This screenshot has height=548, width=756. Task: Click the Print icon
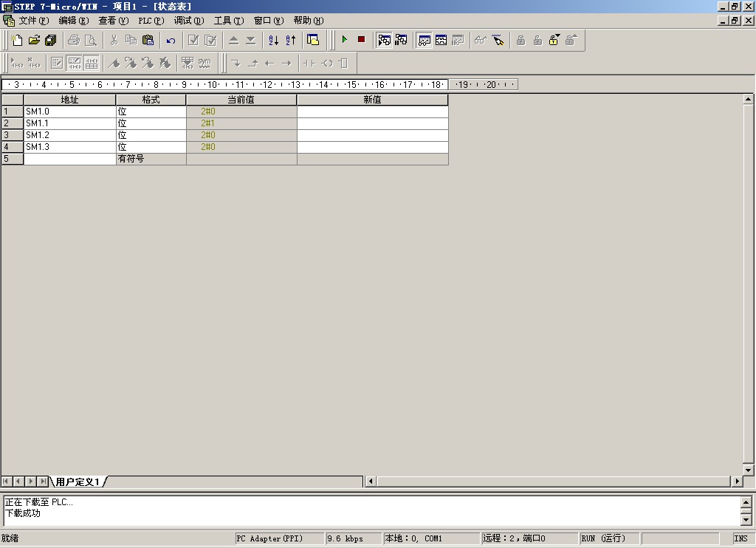click(74, 40)
